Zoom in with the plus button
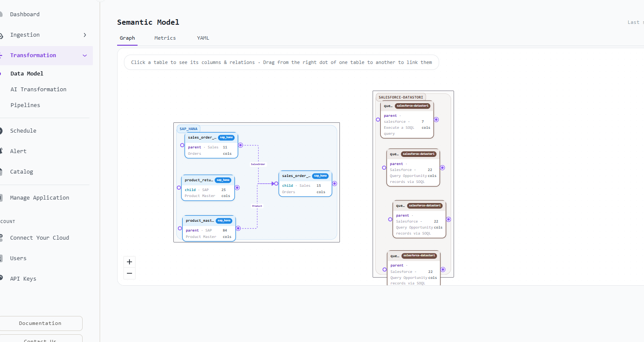 pos(129,262)
